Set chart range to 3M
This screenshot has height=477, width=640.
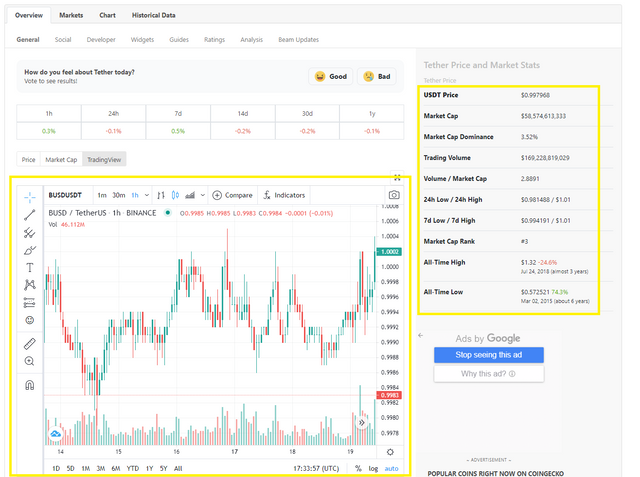point(100,468)
